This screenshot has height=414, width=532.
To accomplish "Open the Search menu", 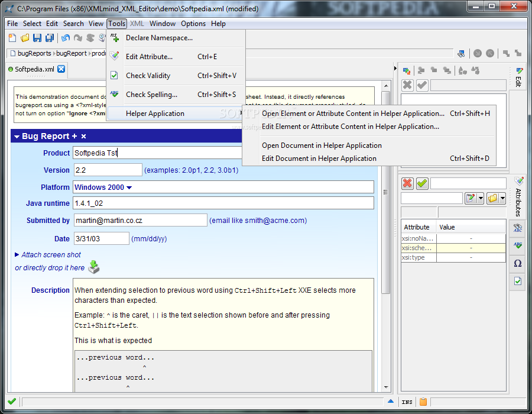I will coord(73,24).
